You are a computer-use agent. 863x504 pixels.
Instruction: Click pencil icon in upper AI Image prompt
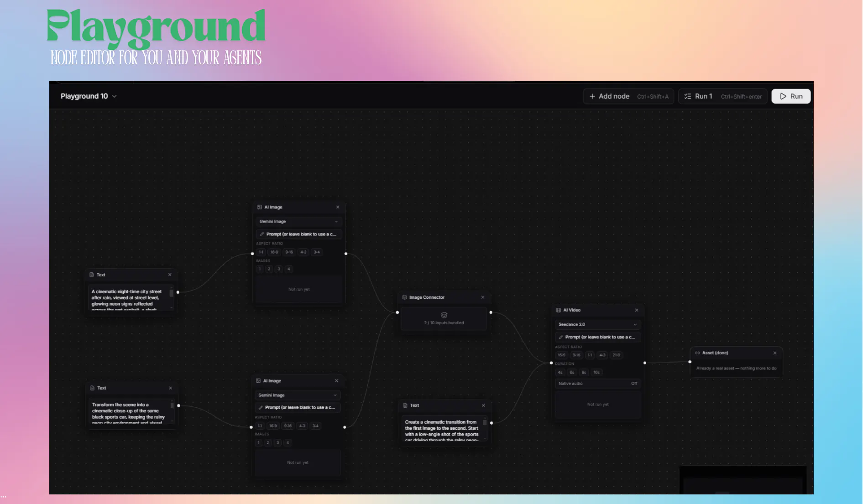(262, 234)
